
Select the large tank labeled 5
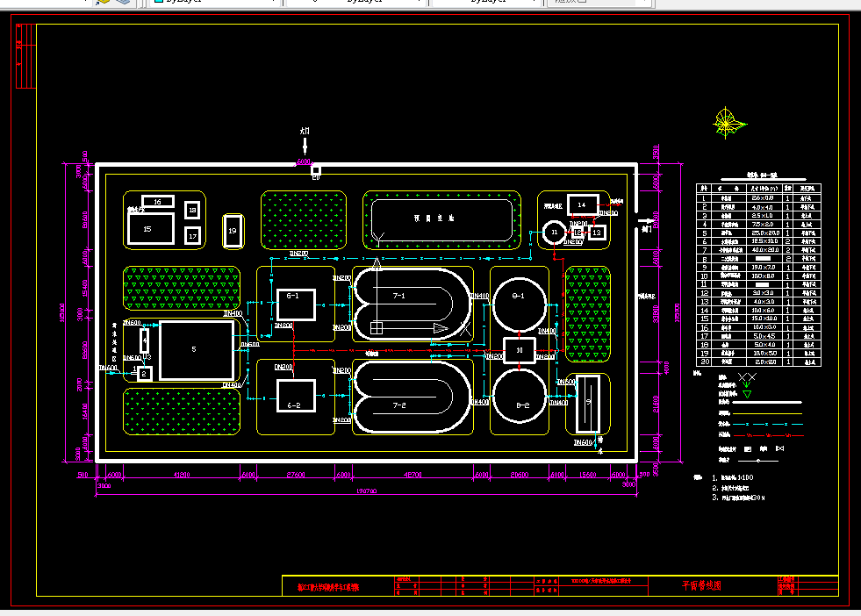click(197, 350)
